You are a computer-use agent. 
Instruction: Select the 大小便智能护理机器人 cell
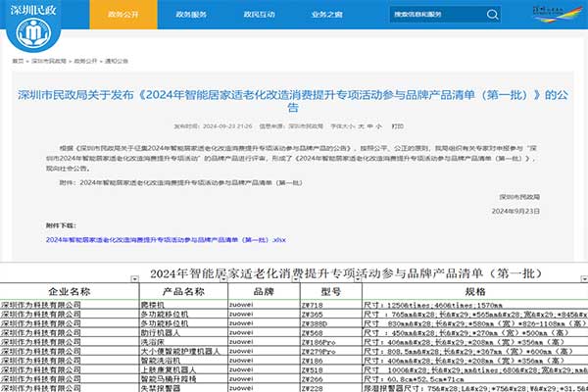(183, 352)
